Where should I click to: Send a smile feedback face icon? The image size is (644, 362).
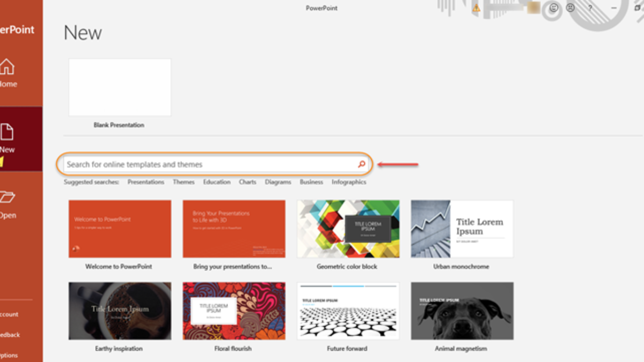tap(554, 8)
